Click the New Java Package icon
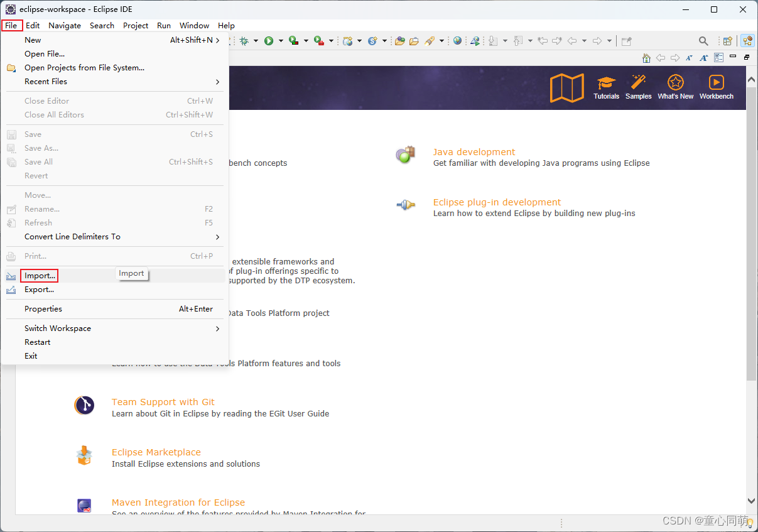Image resolution: width=758 pixels, height=532 pixels. pyautogui.click(x=347, y=41)
